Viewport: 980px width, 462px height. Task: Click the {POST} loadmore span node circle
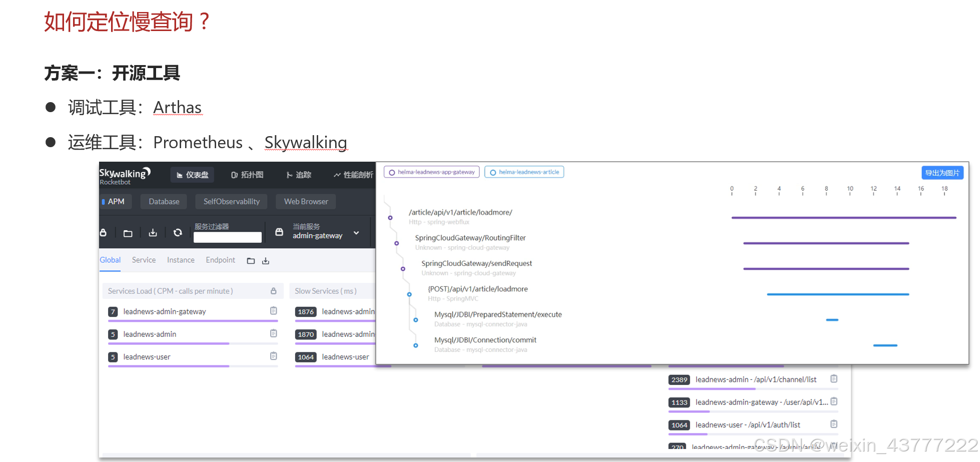tap(409, 294)
